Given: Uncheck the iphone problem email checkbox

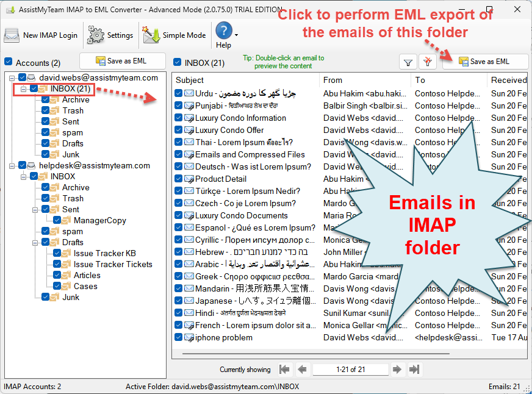Looking at the screenshot, I should [179, 337].
